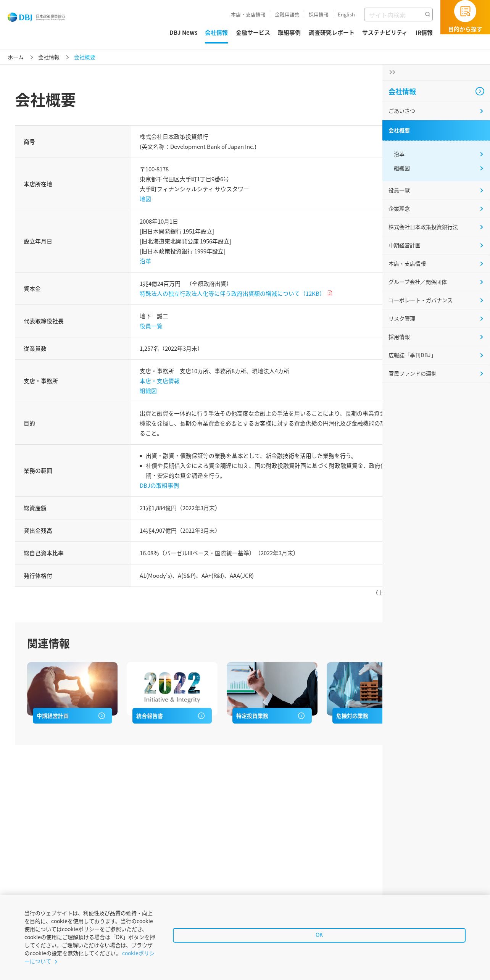The width and height of the screenshot is (490, 980).
Task: Open 広報誌「季刊DBJ」 sidebar item
Action: click(x=436, y=355)
